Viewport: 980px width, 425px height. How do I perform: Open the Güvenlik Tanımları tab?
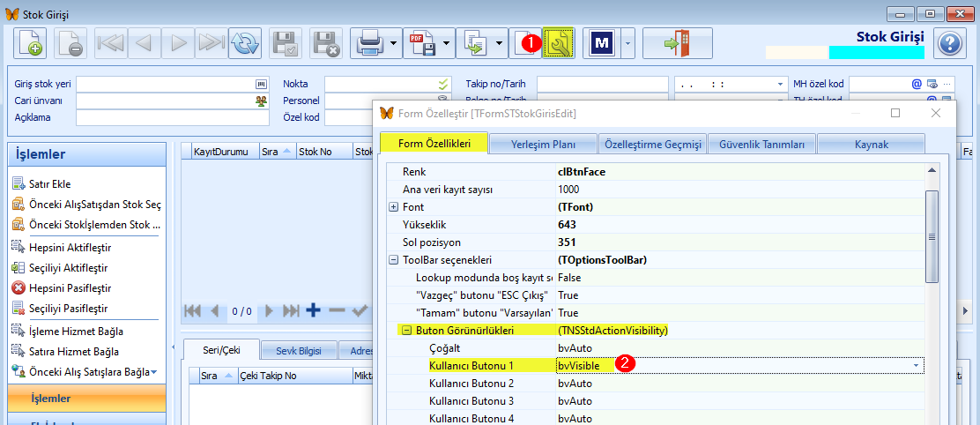click(x=761, y=145)
